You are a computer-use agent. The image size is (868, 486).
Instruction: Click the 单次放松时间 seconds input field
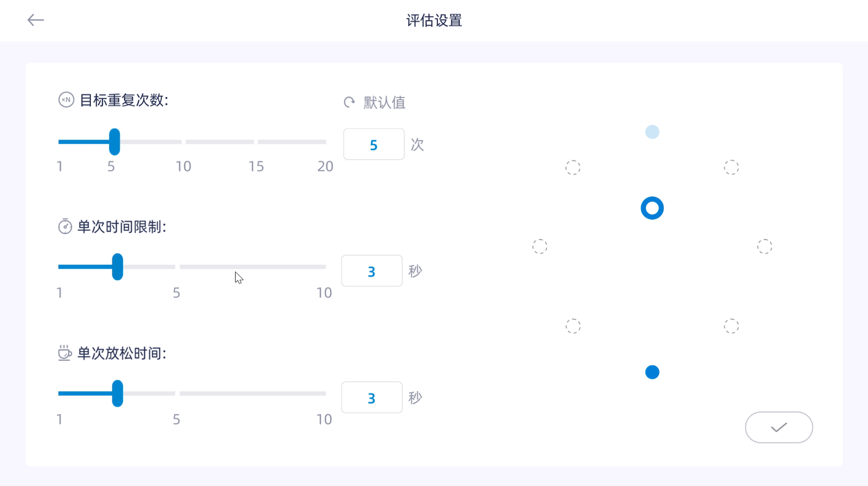tap(372, 397)
